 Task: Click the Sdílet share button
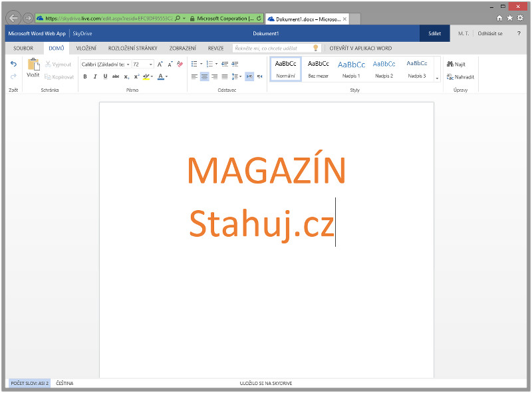coord(435,33)
